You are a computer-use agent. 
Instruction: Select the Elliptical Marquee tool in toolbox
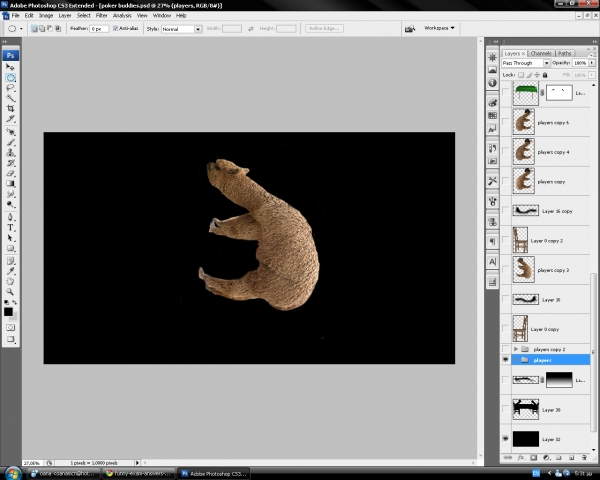[10, 77]
